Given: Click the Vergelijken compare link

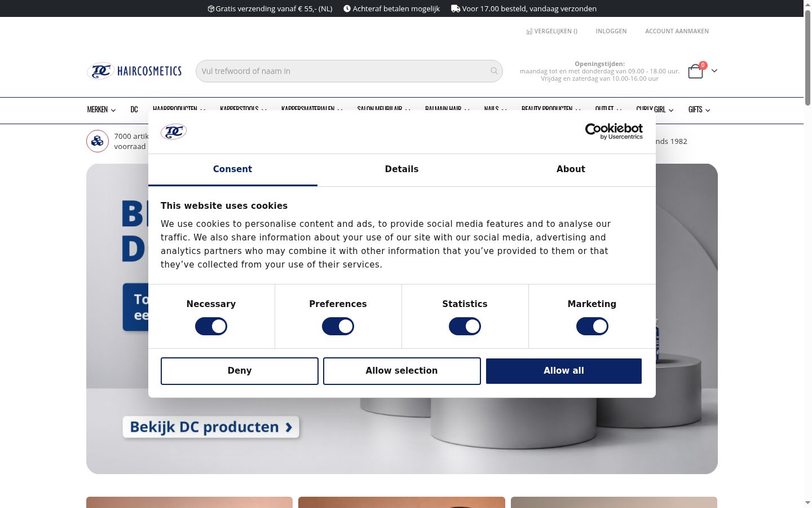Looking at the screenshot, I should tap(552, 32).
